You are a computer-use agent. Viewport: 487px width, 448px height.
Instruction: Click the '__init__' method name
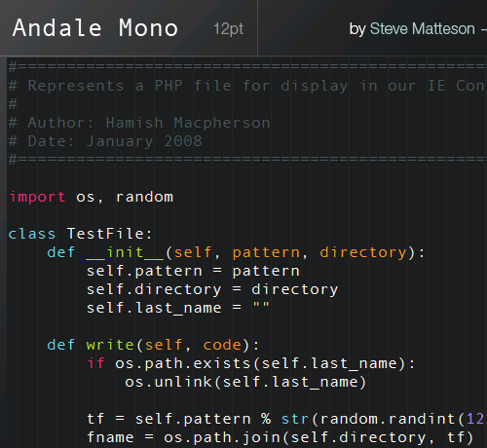click(x=125, y=253)
